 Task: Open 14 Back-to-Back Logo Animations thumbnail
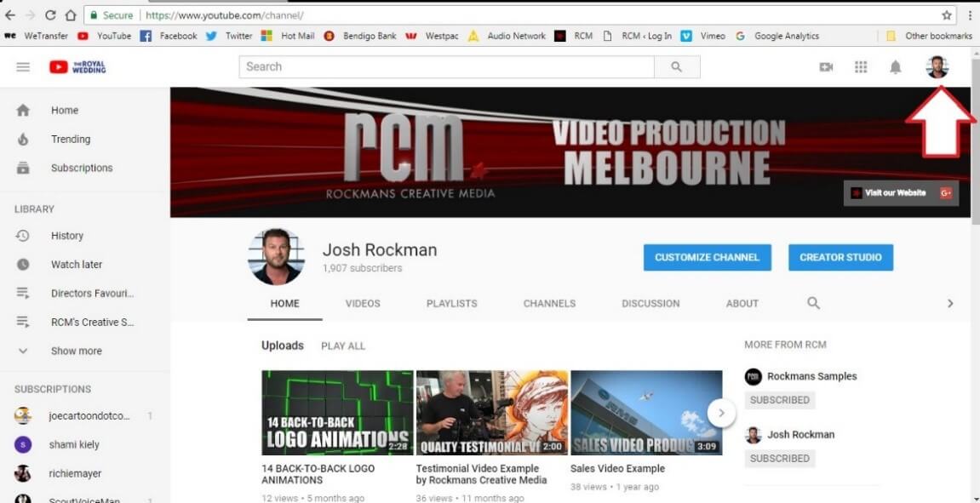337,413
